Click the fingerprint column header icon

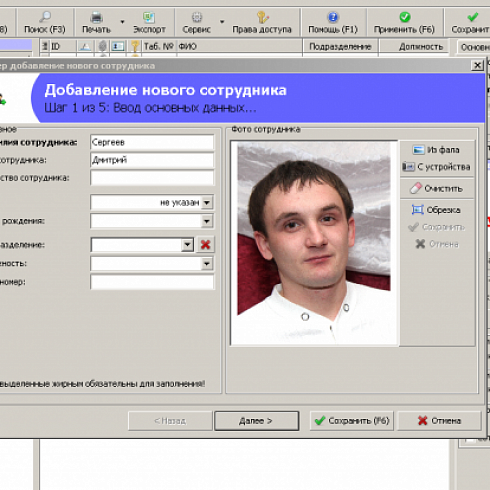[x=103, y=46]
